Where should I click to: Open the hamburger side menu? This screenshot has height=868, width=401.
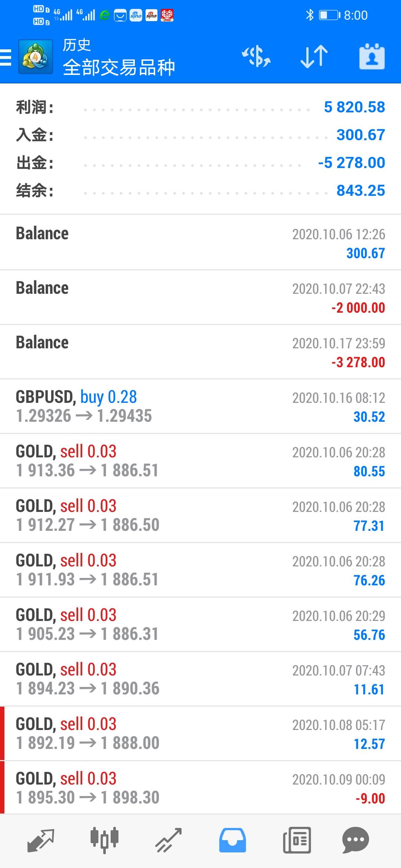[x=6, y=57]
